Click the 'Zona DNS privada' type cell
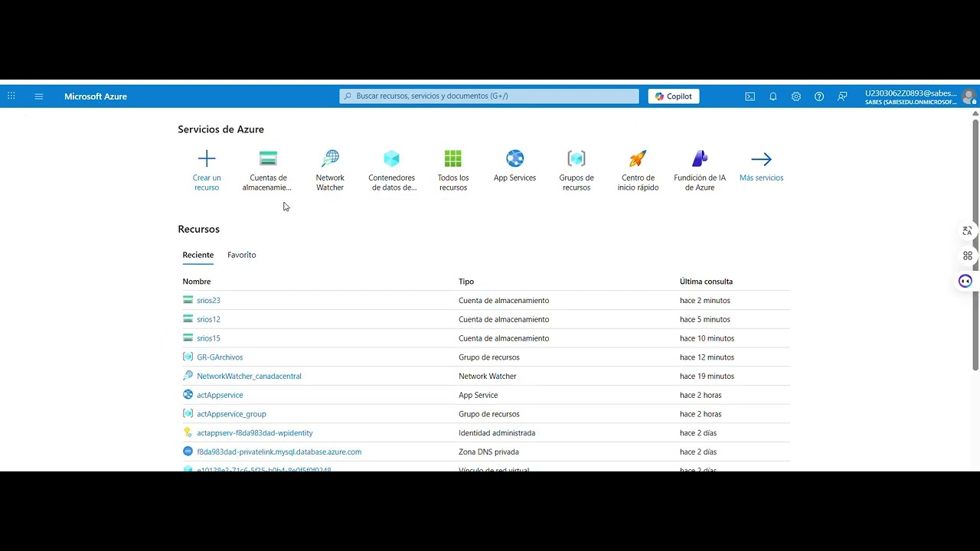 [488, 452]
